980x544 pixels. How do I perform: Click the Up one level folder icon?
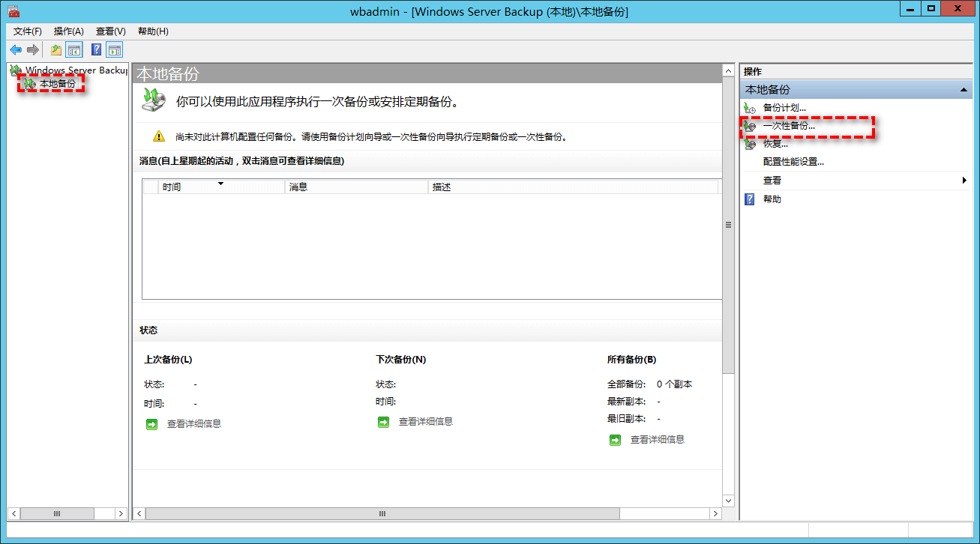coord(55,50)
